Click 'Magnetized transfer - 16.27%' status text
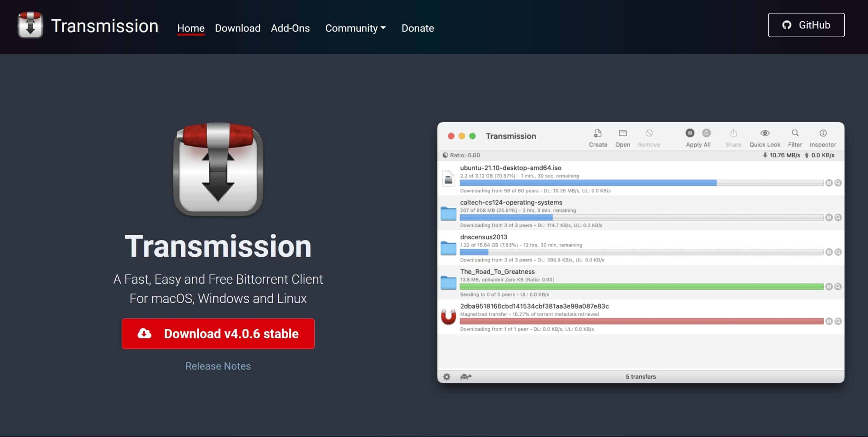The height and width of the screenshot is (437, 868). (x=529, y=314)
